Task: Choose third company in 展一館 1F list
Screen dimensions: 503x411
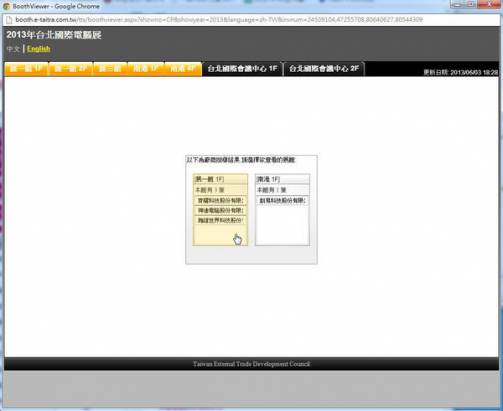Action: pos(220,221)
